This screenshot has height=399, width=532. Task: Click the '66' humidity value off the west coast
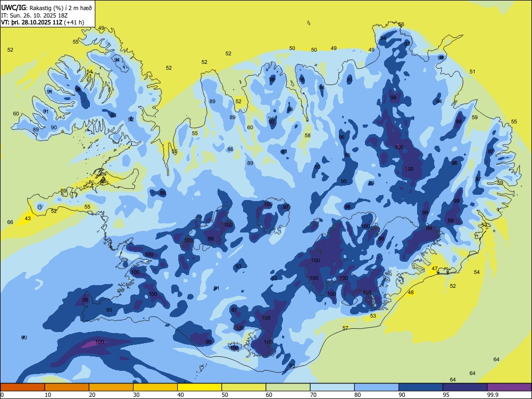[10, 222]
